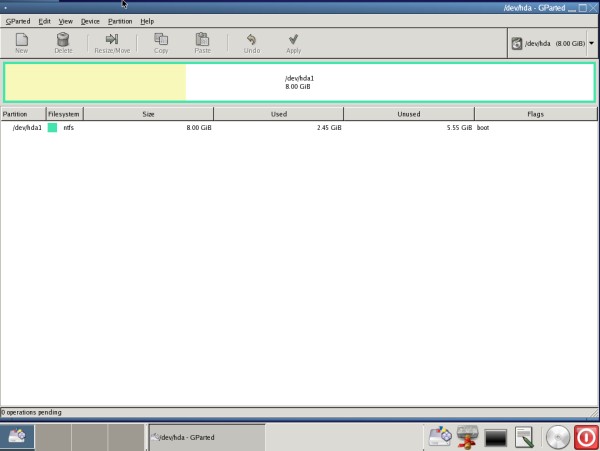Click the CD disc icon in the tray
This screenshot has height=451, width=600.
(558, 437)
